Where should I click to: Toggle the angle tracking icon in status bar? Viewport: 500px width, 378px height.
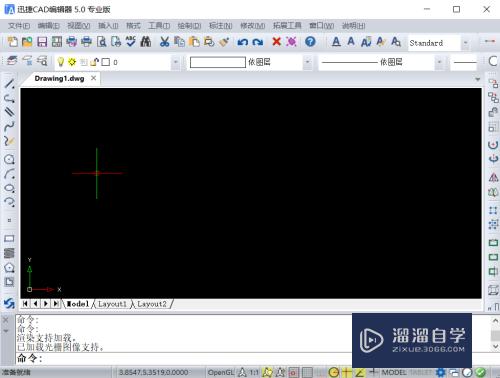pyautogui.click(x=360, y=372)
